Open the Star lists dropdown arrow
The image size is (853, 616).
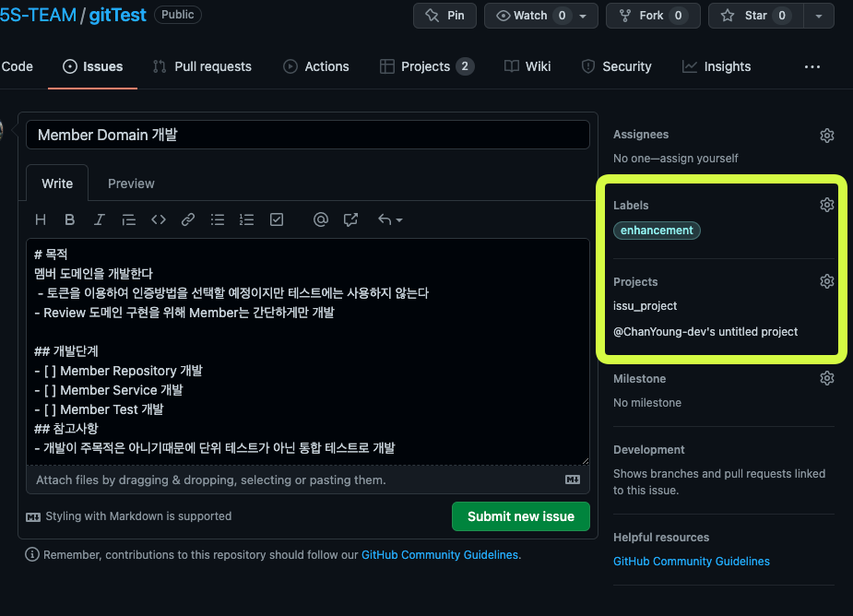pos(819,16)
